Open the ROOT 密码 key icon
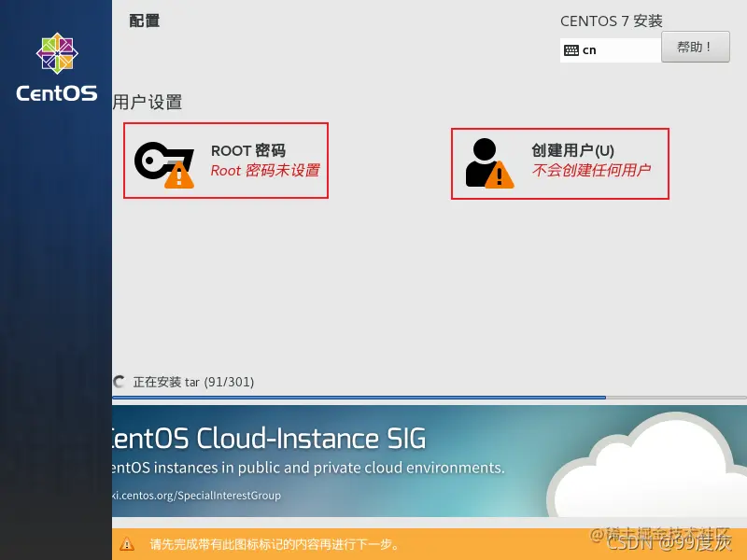The image size is (747, 560). click(164, 164)
